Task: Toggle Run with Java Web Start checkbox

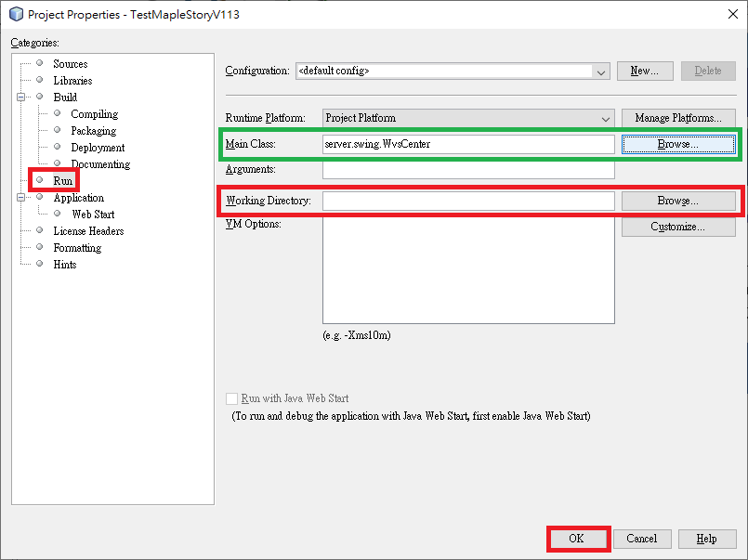Action: 232,398
